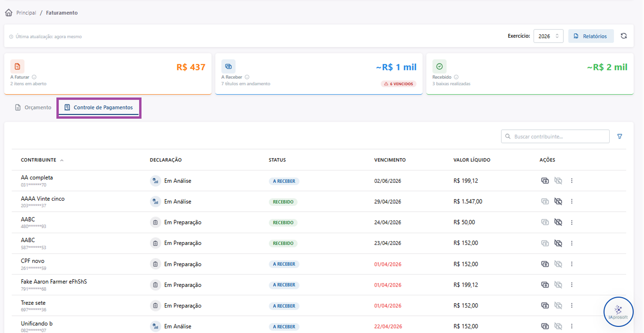Go to Principal breadcrumb link
Screen dimensions: 644x333
click(x=26, y=13)
